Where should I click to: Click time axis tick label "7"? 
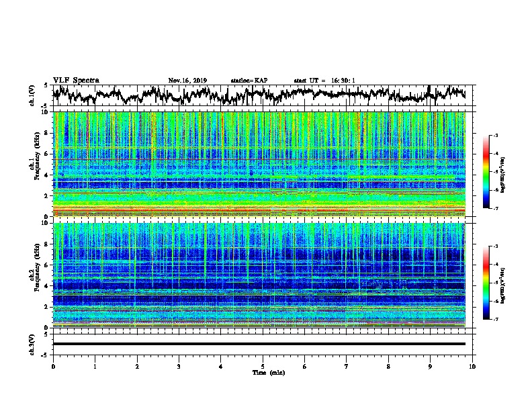(347, 367)
